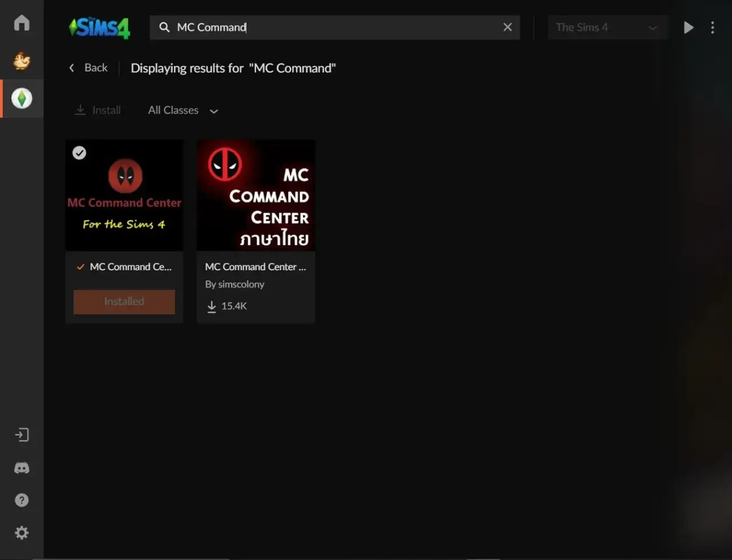Click the 15.4K download count text

(x=234, y=306)
